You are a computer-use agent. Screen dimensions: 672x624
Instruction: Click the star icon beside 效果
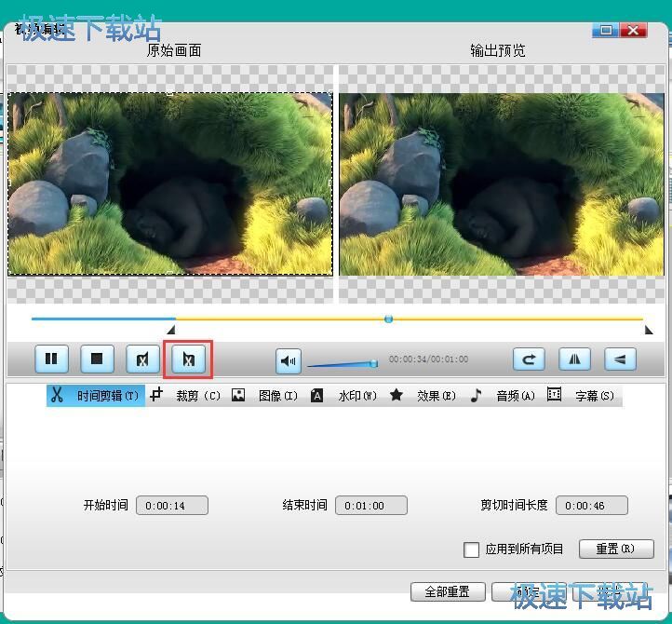coord(396,395)
